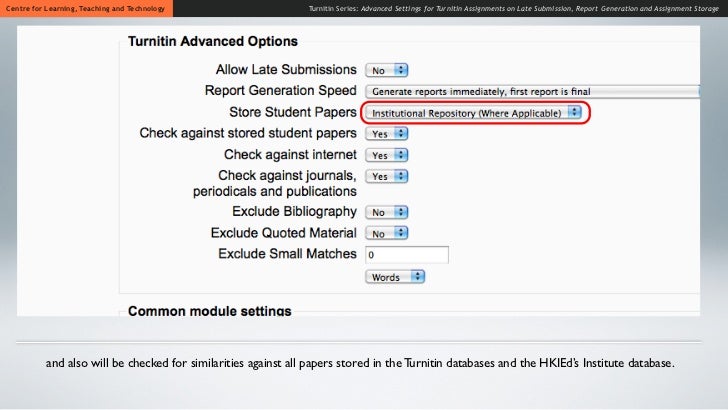
Task: Click the Store Student Papers label
Action: click(292, 112)
